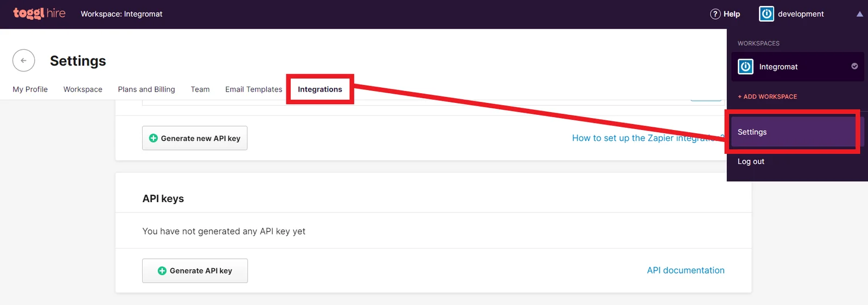Image resolution: width=868 pixels, height=305 pixels.
Task: Select the Integromat workspace entry
Action: click(797, 67)
